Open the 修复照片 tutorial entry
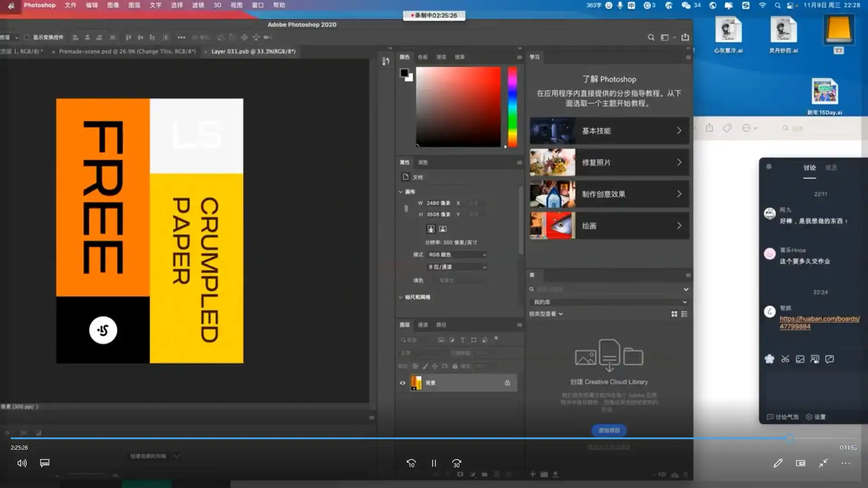The width and height of the screenshot is (868, 488). pyautogui.click(x=609, y=163)
